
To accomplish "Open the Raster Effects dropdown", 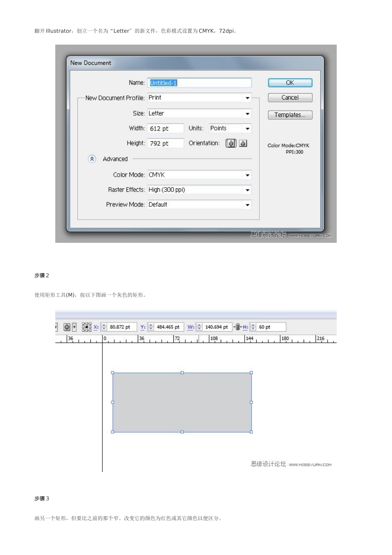I will (x=199, y=190).
